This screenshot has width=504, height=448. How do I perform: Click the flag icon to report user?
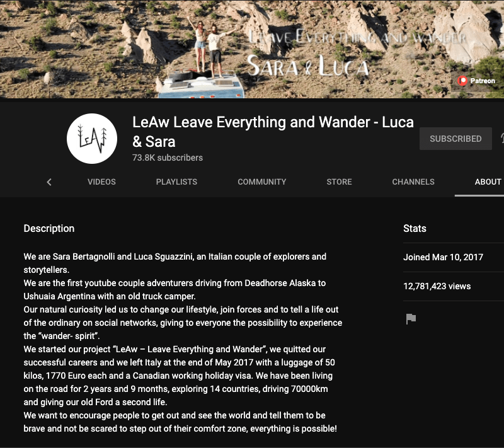pos(411,319)
